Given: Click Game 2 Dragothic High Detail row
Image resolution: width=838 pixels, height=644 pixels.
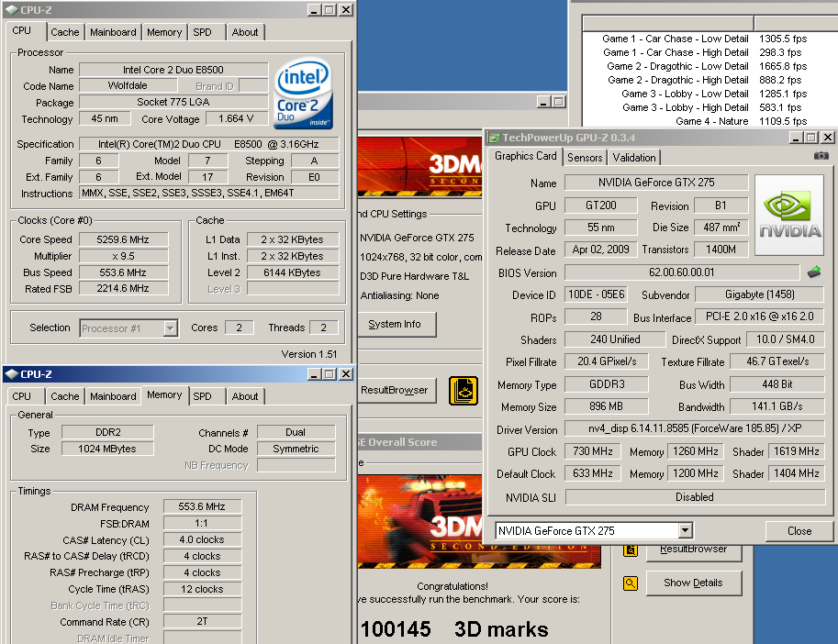Looking at the screenshot, I should point(710,80).
